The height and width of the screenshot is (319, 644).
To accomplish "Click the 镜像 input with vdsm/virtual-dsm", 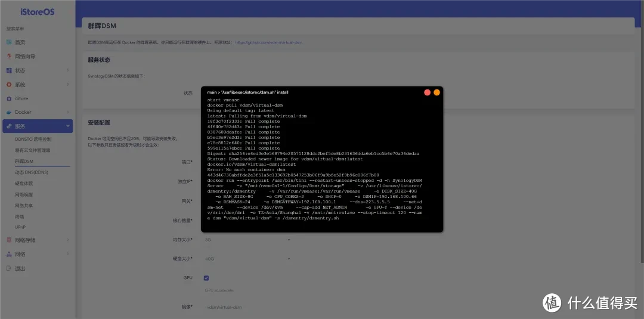I will [x=247, y=307].
